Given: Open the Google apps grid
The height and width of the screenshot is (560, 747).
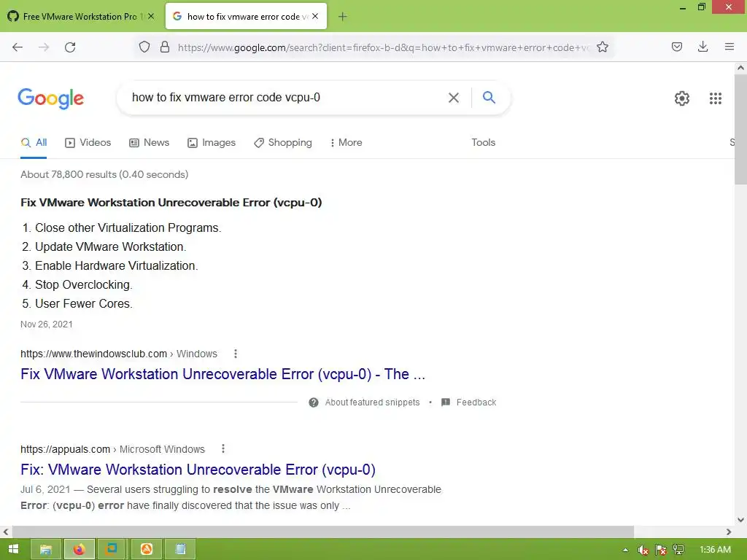Looking at the screenshot, I should tap(715, 98).
